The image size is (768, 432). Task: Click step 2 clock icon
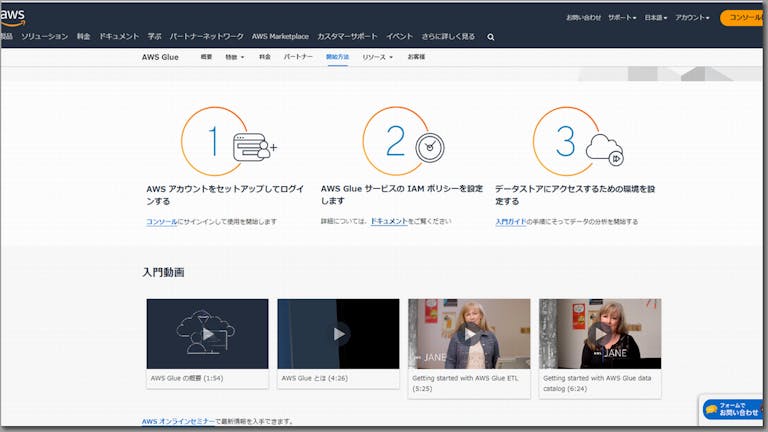point(430,147)
